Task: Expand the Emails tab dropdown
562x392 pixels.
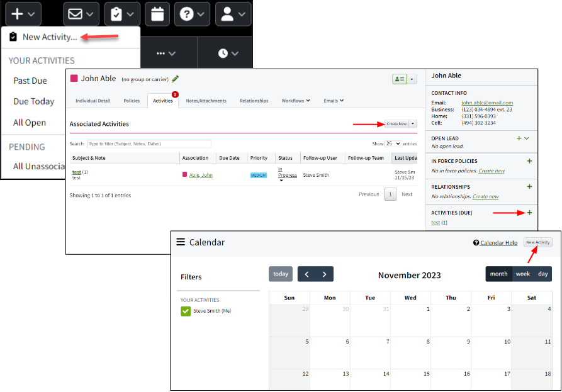Action: click(x=334, y=101)
